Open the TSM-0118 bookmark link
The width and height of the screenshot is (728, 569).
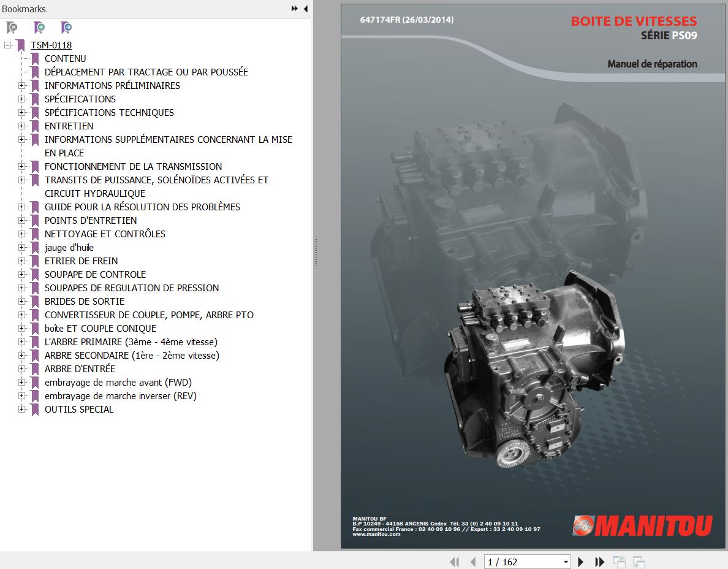click(51, 45)
